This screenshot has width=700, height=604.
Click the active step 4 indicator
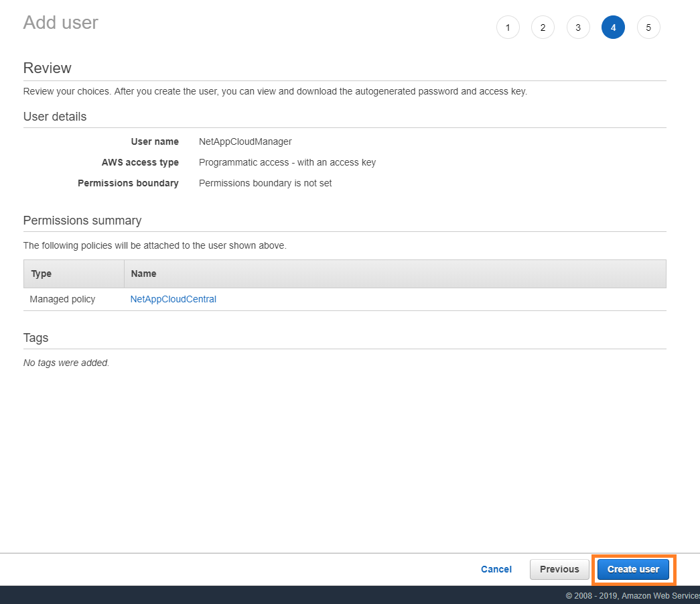click(x=613, y=27)
